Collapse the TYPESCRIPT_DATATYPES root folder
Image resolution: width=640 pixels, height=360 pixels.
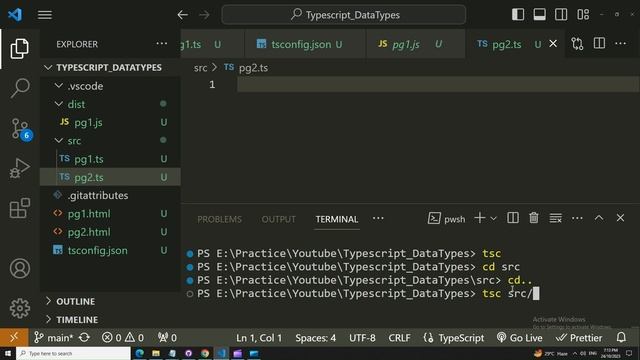tap(110, 67)
